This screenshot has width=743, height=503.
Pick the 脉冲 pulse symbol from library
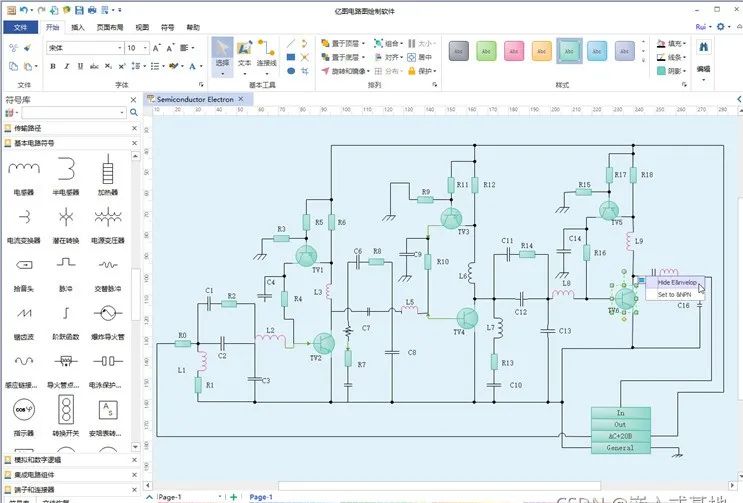66,272
